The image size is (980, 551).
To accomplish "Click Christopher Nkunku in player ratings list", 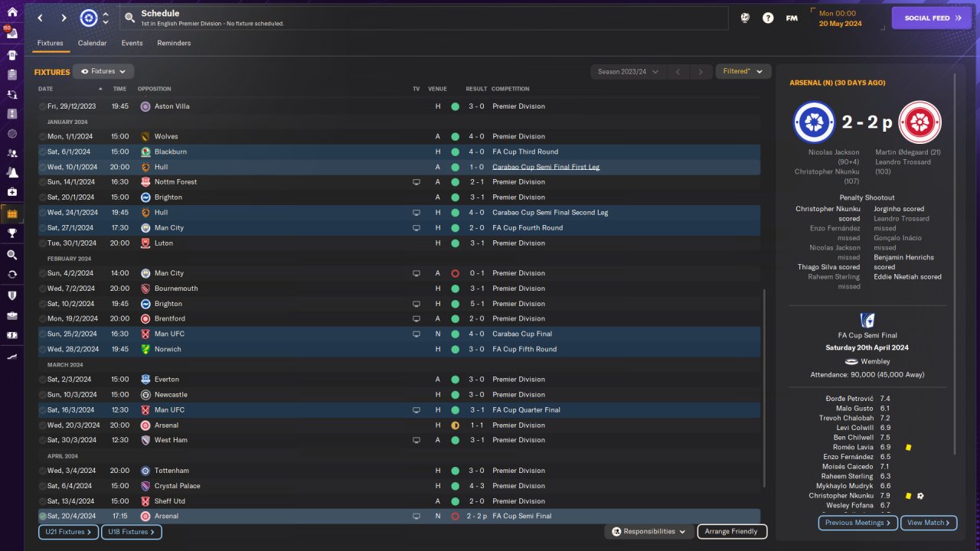I will tap(841, 496).
